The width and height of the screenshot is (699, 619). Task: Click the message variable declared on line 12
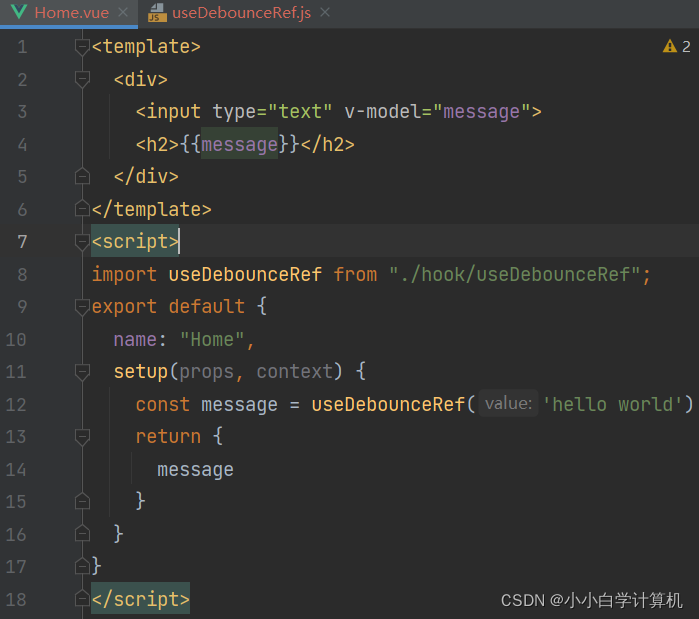[239, 405]
